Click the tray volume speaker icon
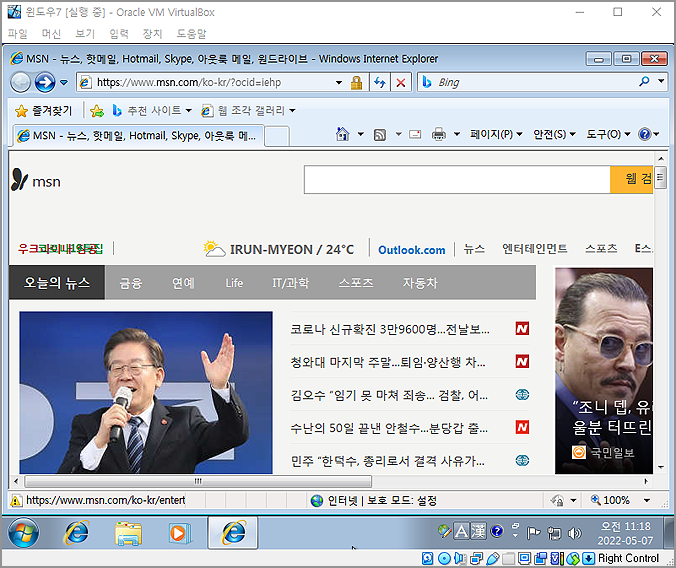Viewport: 676px width, 568px height. 575,533
